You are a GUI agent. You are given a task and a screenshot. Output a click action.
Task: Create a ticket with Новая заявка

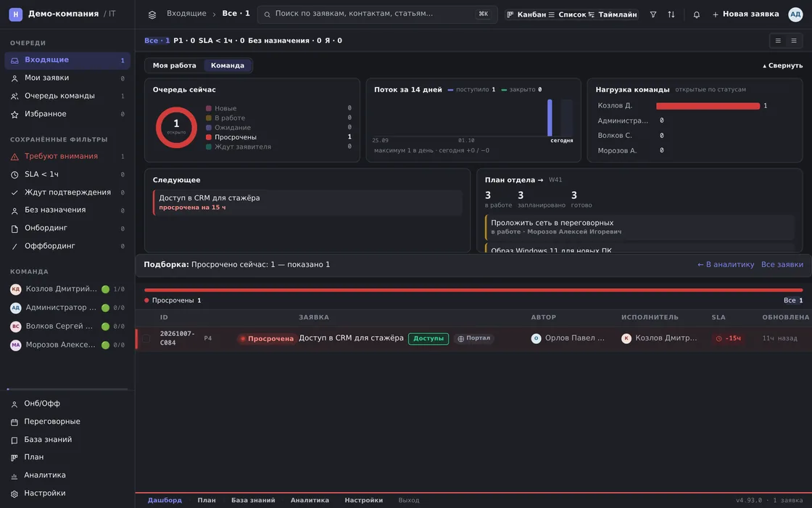coord(746,15)
